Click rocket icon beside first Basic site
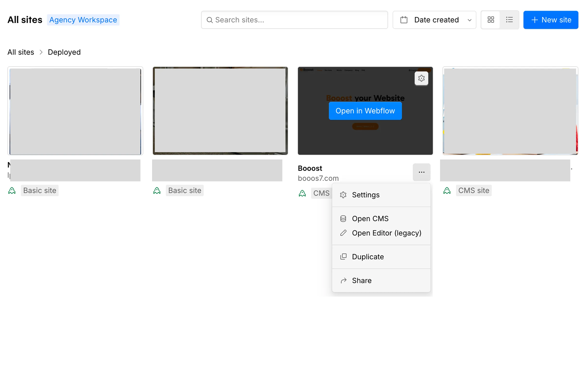Viewport: 588px width, 379px height. click(12, 191)
